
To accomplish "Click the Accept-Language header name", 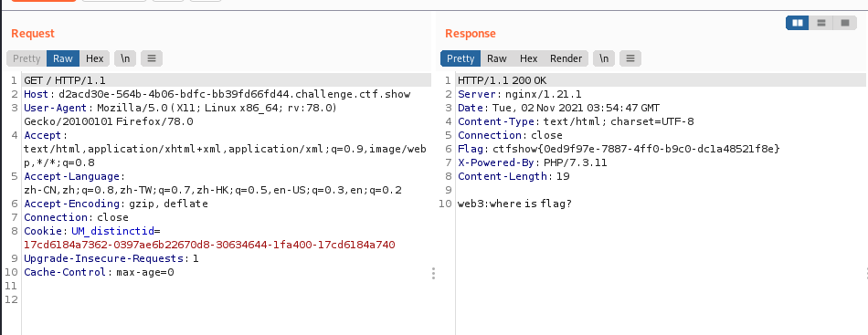I will point(72,176).
